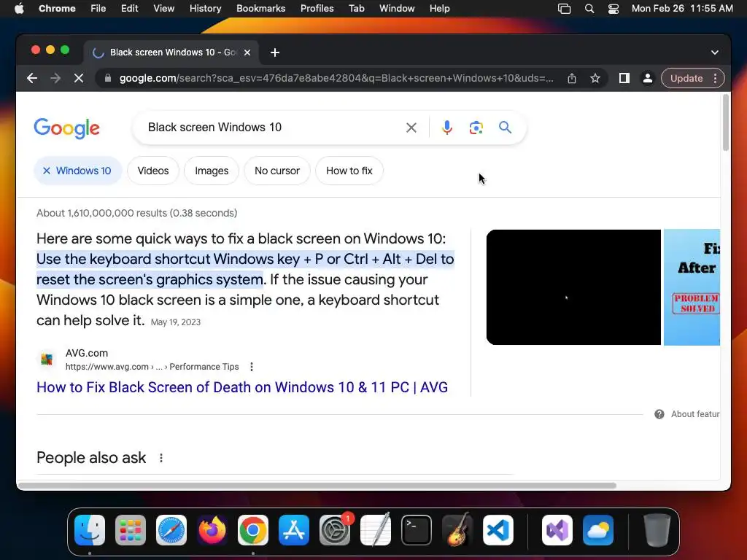Open the Trash in the Dock
747x560 pixels.
(x=657, y=530)
